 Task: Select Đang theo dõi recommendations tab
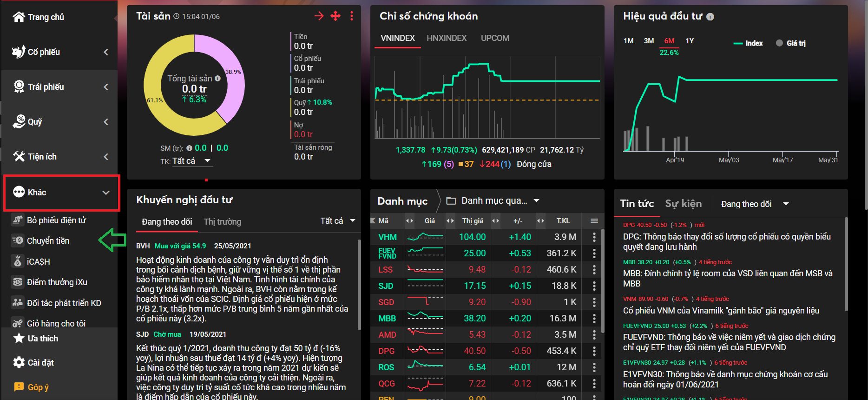(167, 222)
